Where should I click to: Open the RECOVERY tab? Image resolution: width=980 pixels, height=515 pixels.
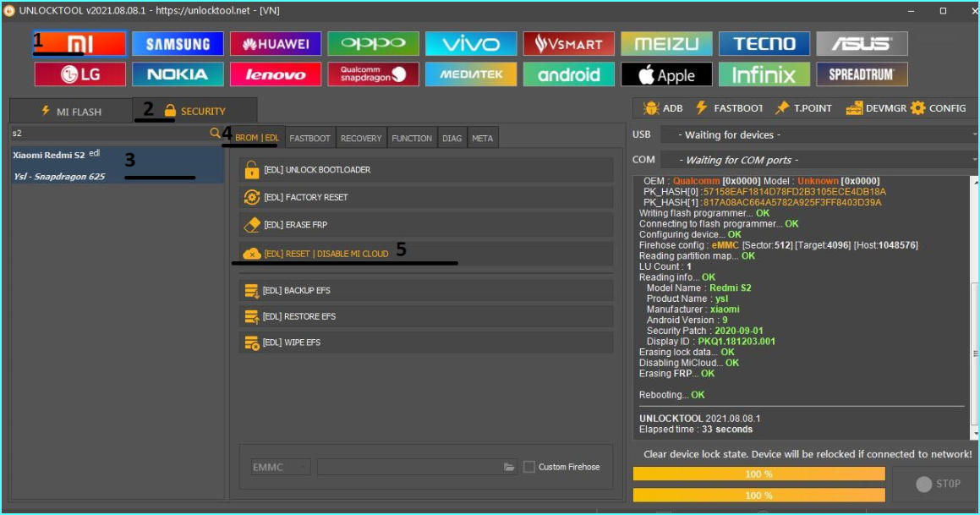tap(360, 138)
